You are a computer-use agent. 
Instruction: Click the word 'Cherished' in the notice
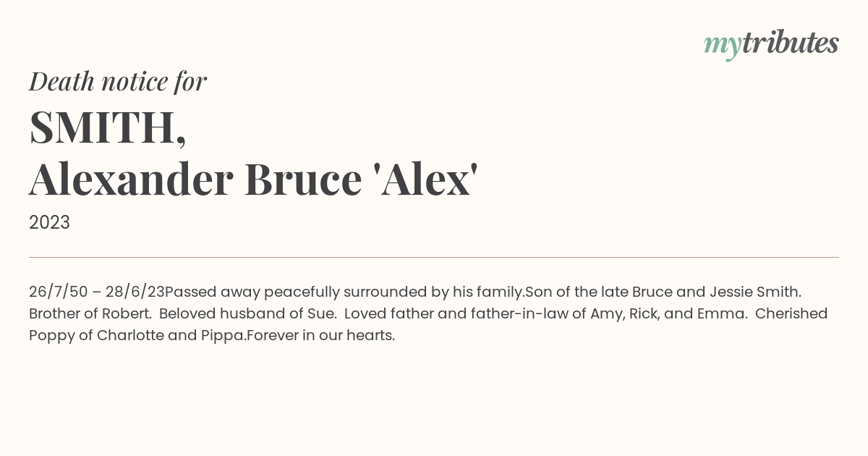coord(793,314)
